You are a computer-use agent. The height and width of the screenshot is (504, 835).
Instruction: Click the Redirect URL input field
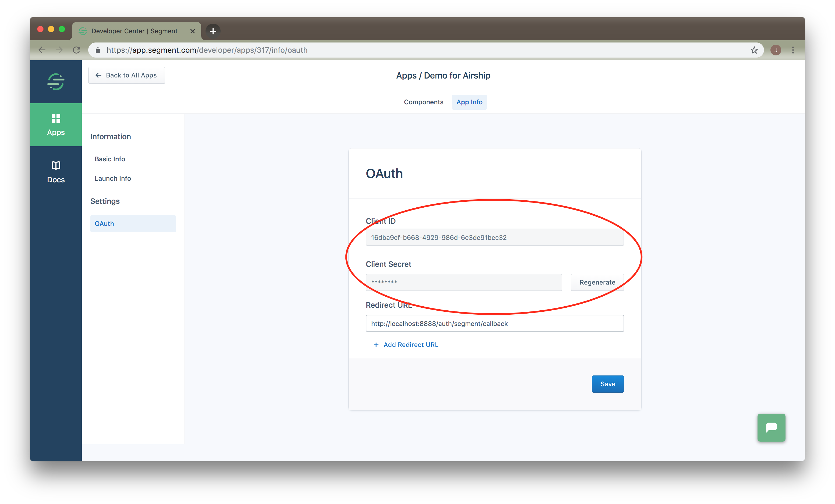[494, 324]
